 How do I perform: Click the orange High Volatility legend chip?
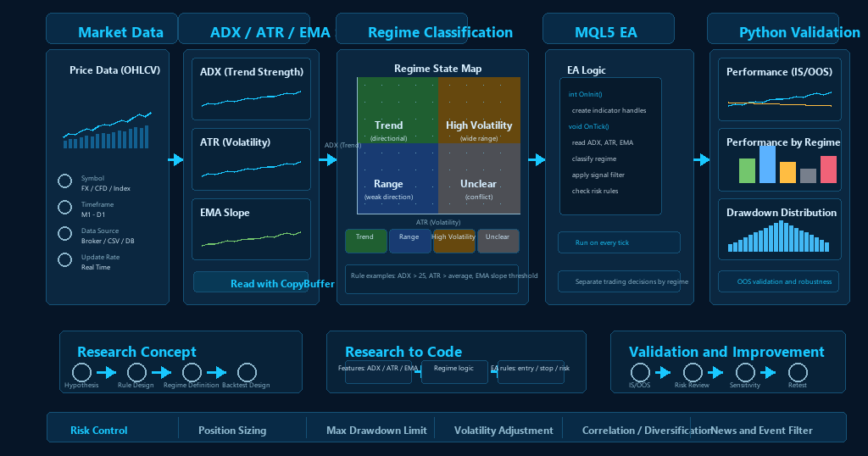(454, 242)
